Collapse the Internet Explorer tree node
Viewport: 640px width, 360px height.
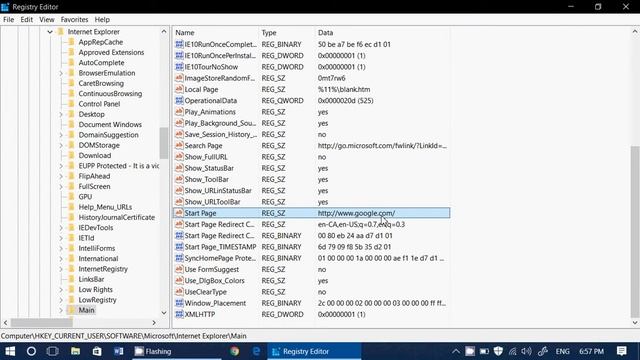click(x=50, y=31)
